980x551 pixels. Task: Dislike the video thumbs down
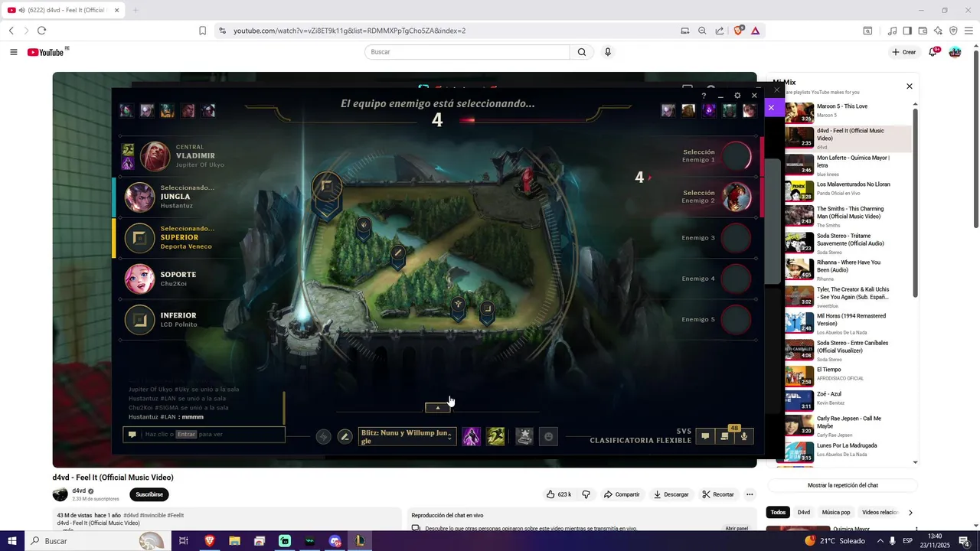coord(586,494)
